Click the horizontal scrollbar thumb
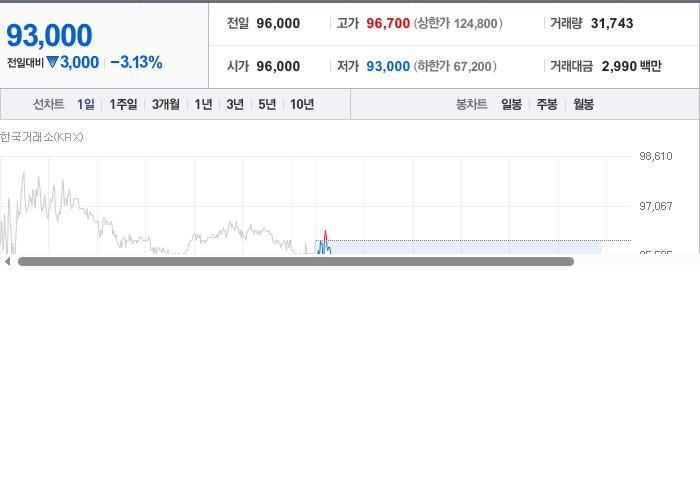The width and height of the screenshot is (700, 490). click(296, 262)
